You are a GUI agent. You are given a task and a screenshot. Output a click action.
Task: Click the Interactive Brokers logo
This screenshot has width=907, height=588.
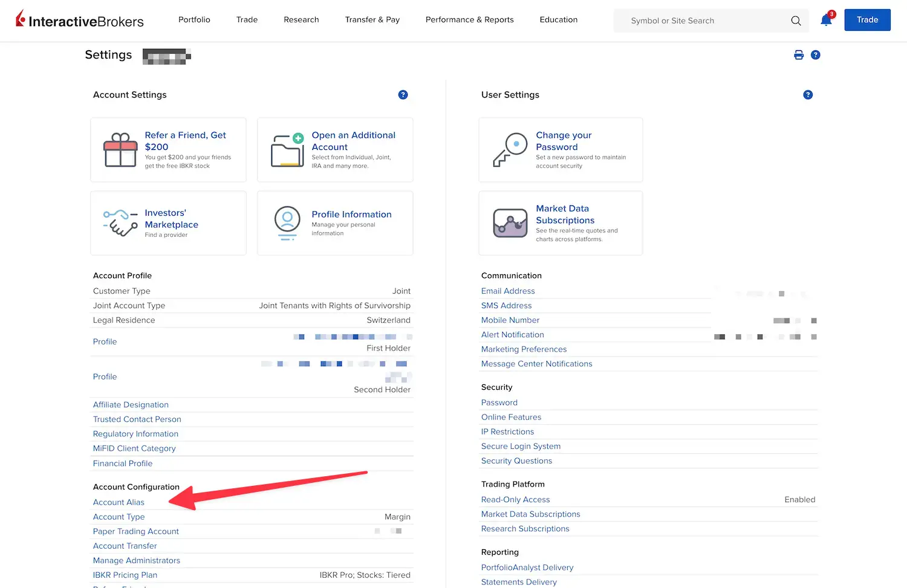tap(79, 20)
